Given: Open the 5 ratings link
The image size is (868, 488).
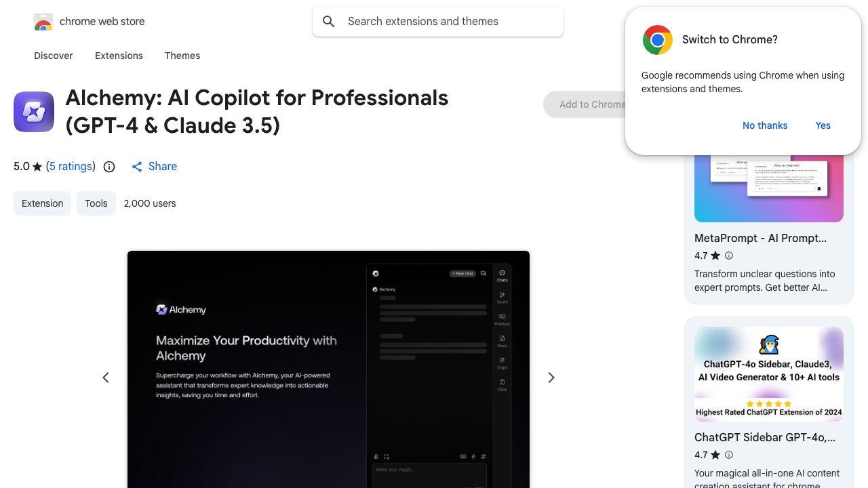Looking at the screenshot, I should (71, 167).
